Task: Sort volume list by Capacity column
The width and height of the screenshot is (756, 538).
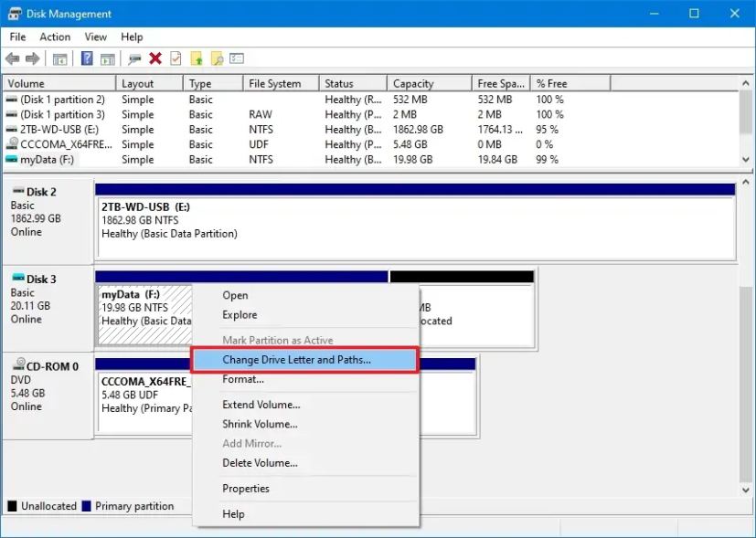Action: point(413,83)
